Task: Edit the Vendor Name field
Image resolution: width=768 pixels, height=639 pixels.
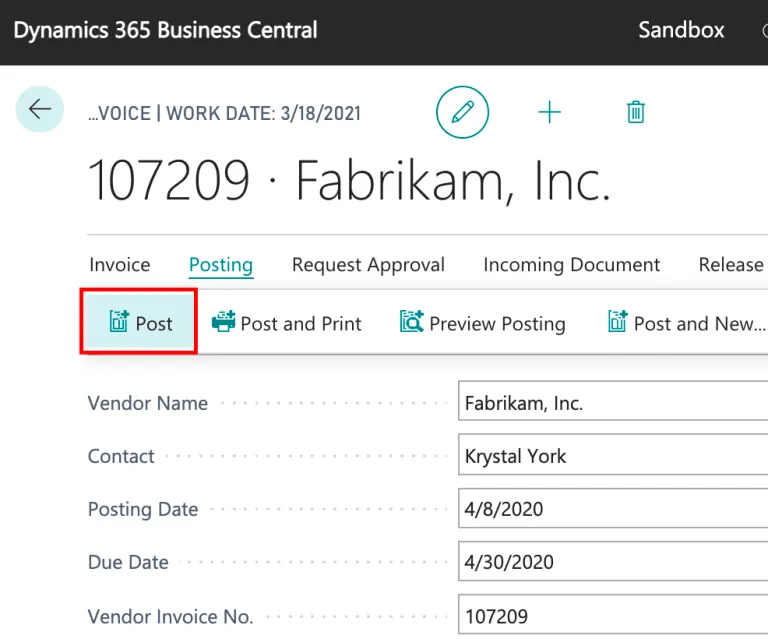Action: pyautogui.click(x=613, y=401)
